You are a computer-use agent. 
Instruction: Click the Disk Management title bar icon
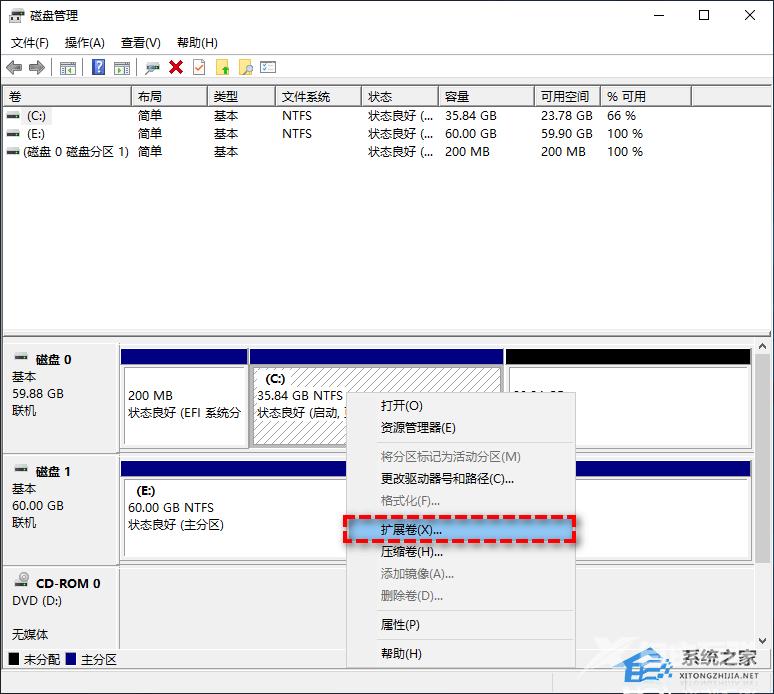click(16, 16)
